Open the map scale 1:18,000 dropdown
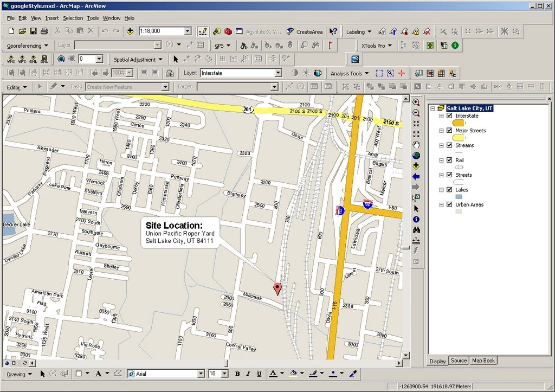This screenshot has height=392, width=555. click(188, 31)
